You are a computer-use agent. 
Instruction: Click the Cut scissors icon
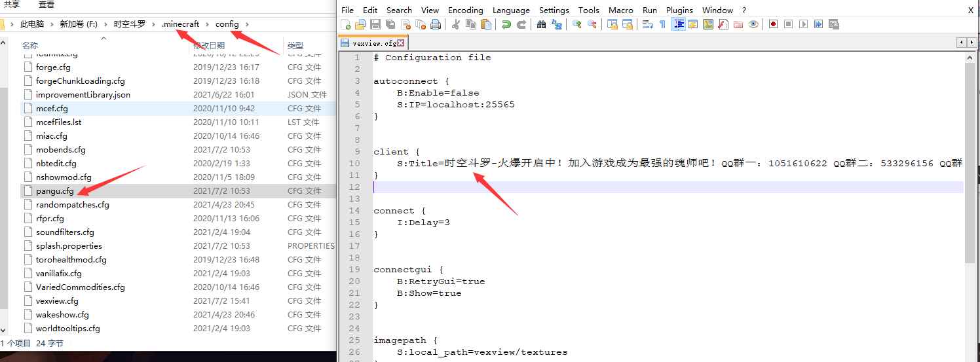[455, 24]
